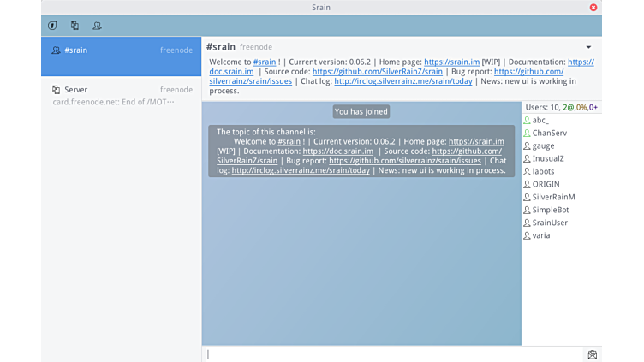Screen dimensions: 644x362
Task: Click the send/emoji icon beside message input
Action: pyautogui.click(x=592, y=354)
